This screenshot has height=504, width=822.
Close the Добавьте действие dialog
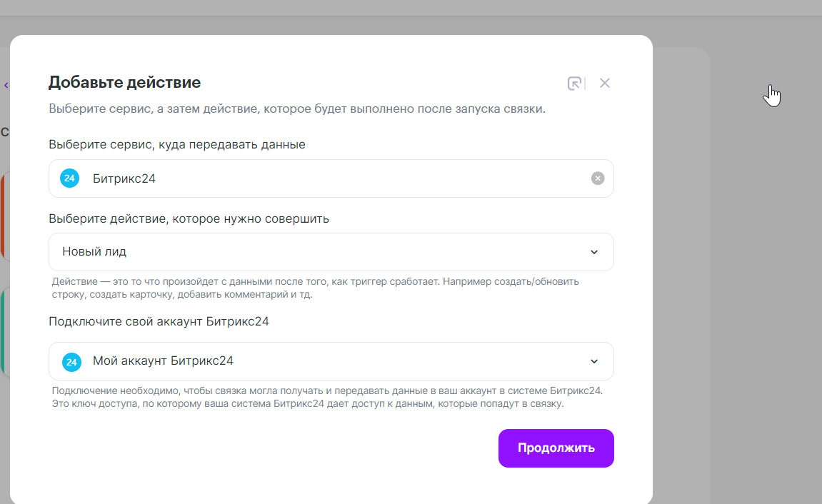604,84
